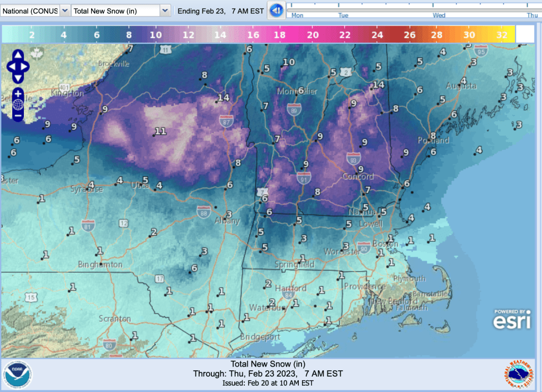Select Wed on the forecast timeline
This screenshot has width=542, height=392.
(x=440, y=14)
